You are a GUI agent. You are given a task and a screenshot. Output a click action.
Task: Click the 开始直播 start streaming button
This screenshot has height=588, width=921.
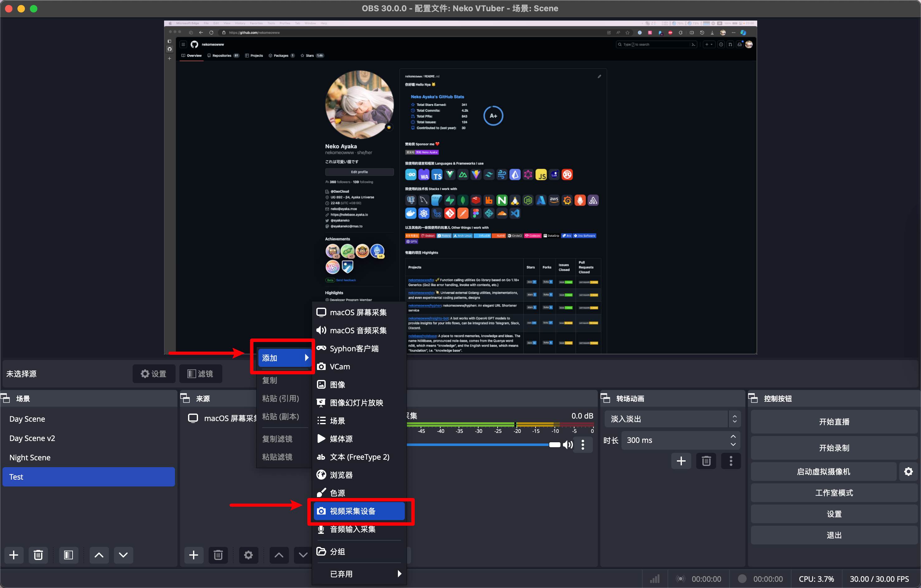pos(834,422)
